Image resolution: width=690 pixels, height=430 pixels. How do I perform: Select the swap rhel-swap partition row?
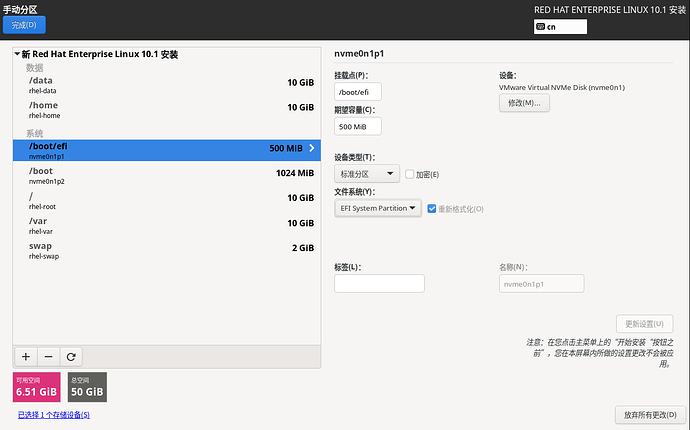(x=167, y=250)
